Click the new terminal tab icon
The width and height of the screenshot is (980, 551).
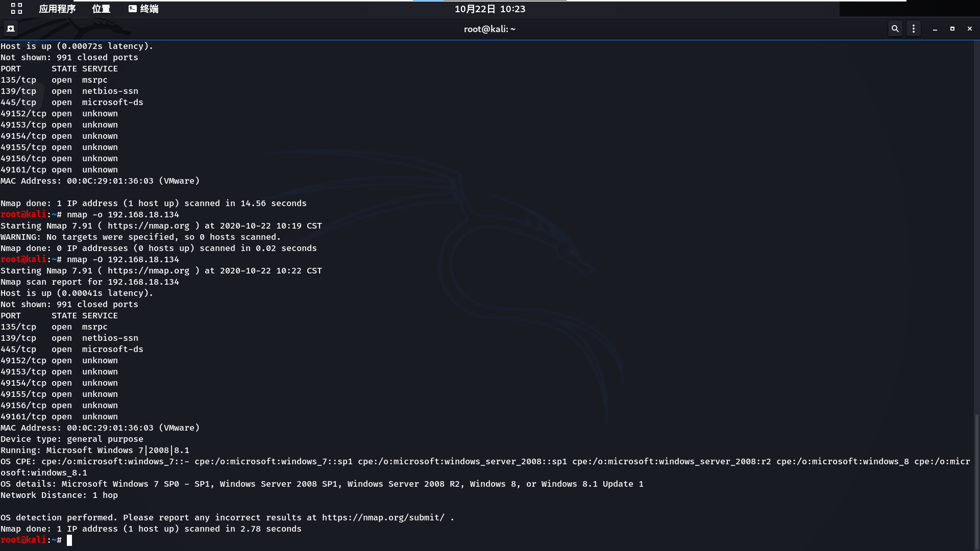click(11, 29)
